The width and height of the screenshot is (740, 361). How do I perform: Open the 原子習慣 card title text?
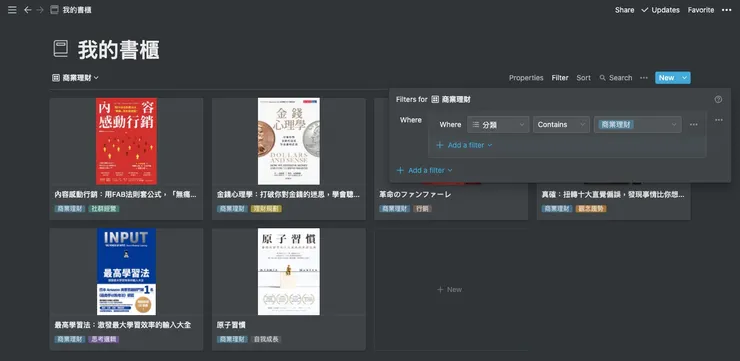point(231,325)
